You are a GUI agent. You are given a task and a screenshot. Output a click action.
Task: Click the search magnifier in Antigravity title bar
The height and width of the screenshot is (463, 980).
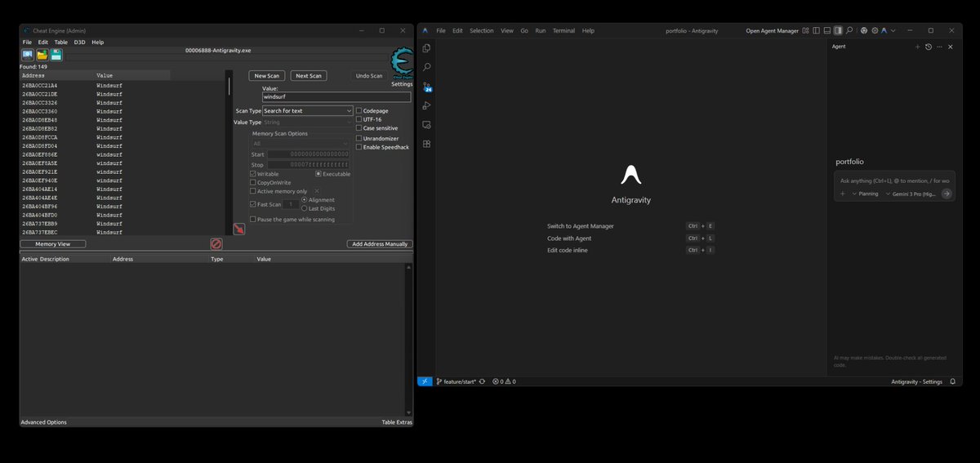[849, 30]
